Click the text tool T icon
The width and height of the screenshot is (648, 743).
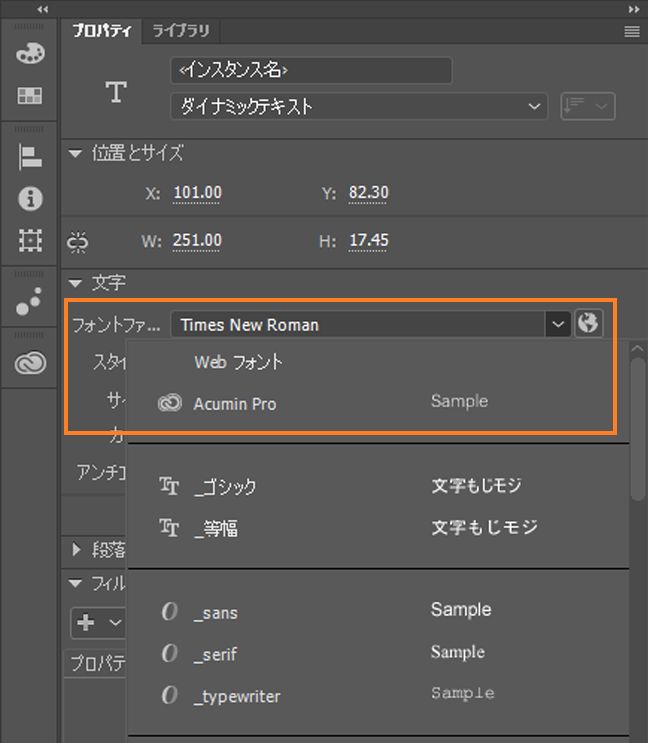116,92
